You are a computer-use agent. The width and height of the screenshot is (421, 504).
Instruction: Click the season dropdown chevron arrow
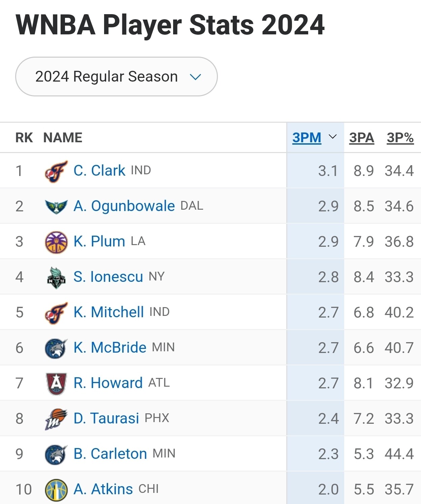pos(195,77)
